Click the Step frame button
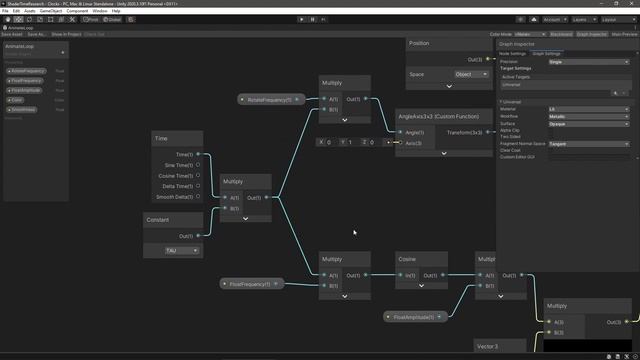The width and height of the screenshot is (640, 360). 323,20
